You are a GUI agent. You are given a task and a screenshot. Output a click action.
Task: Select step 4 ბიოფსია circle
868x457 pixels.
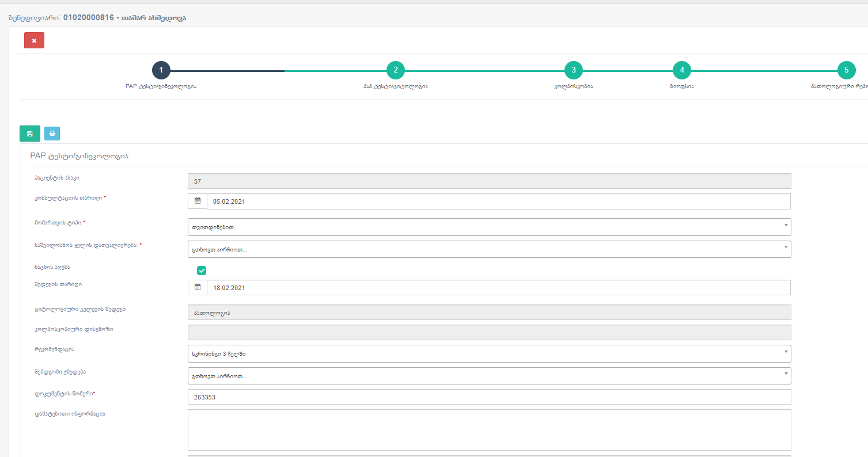[x=682, y=70]
